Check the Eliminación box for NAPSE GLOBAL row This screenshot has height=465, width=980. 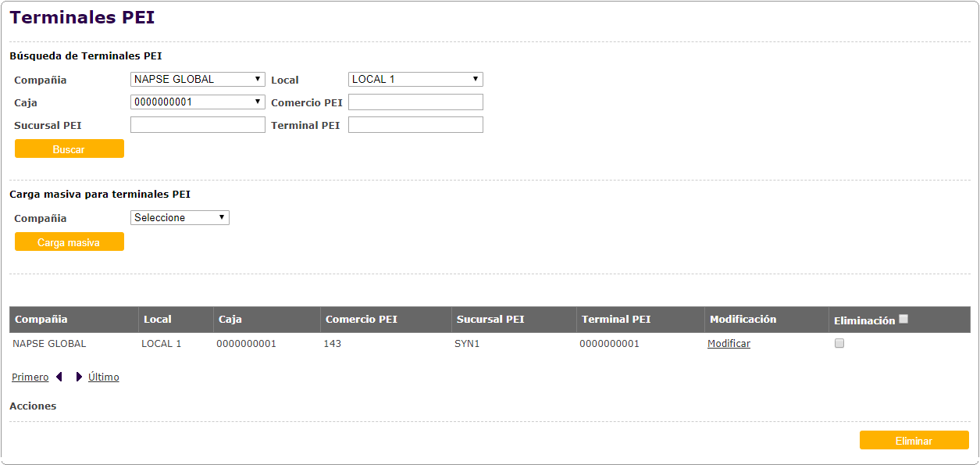[839, 343]
